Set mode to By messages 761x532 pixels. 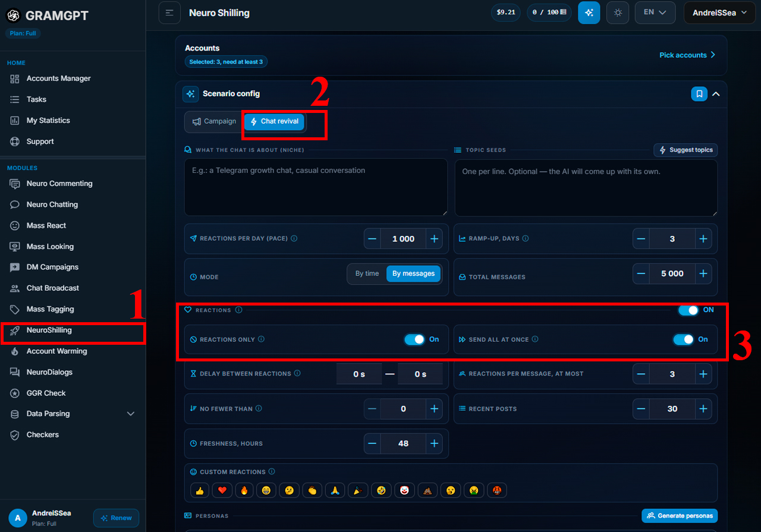coord(413,273)
